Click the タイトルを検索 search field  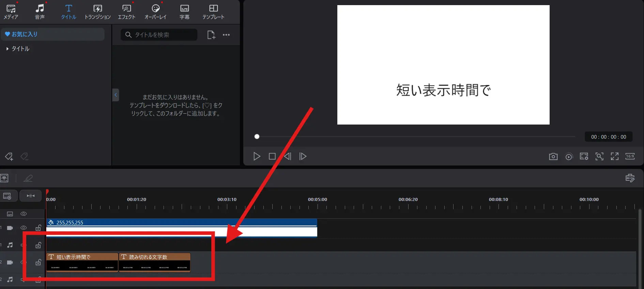coord(159,35)
